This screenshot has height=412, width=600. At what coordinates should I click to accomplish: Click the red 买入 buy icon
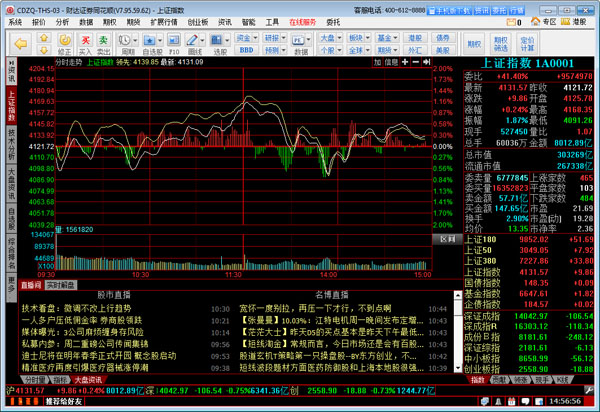(x=85, y=40)
